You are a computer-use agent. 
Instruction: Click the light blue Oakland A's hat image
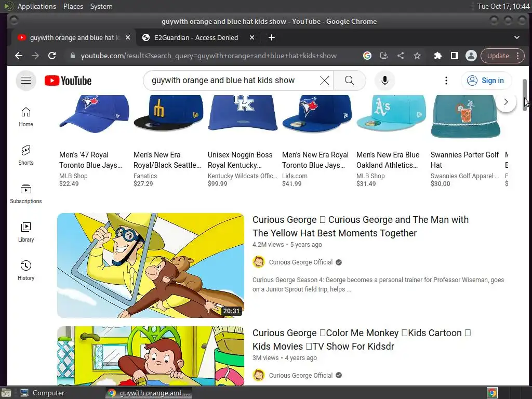click(x=391, y=113)
